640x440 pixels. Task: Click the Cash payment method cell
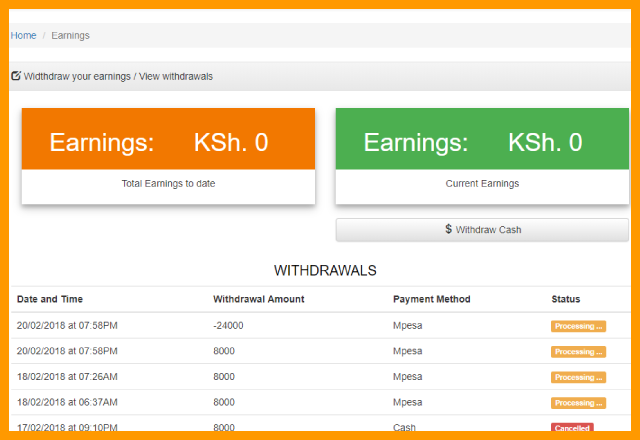(x=405, y=427)
